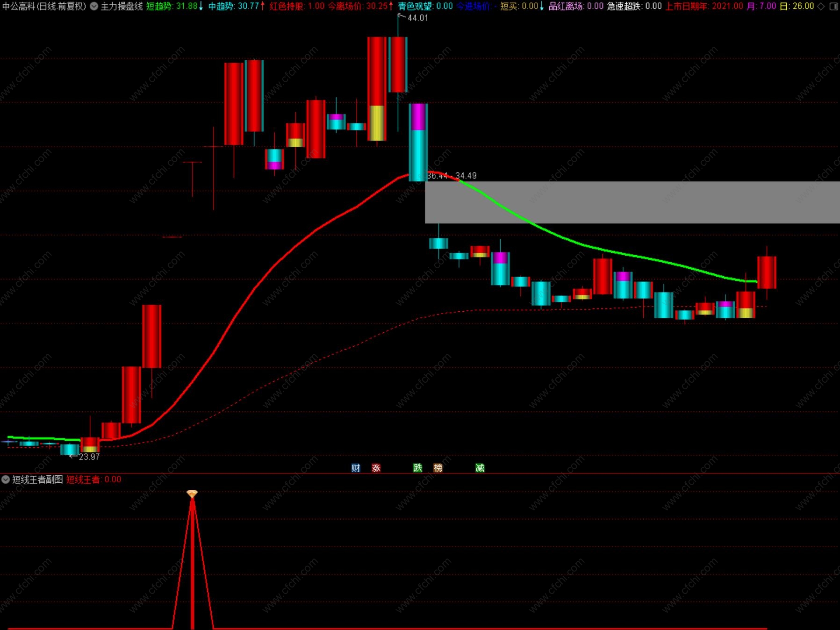Open the 主力操盘线 indicator dropdown arrow

(94, 7)
